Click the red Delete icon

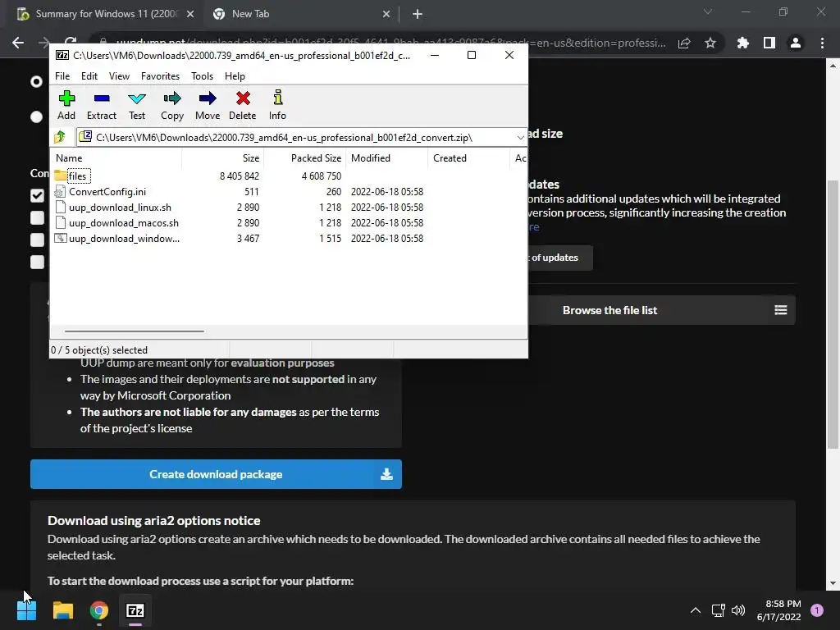[243, 105]
